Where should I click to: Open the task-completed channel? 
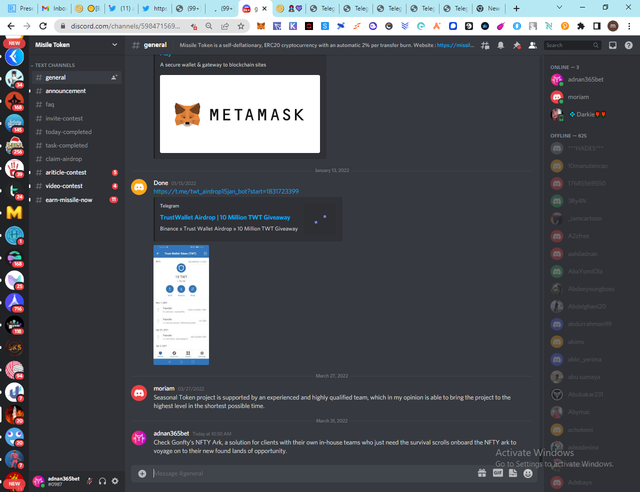(76, 145)
